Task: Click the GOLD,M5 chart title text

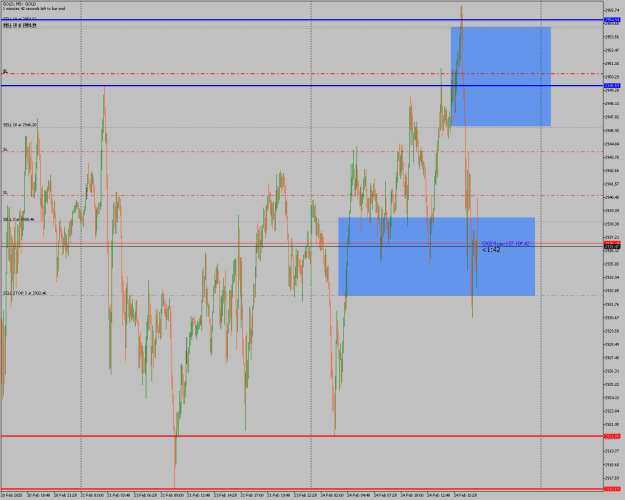Action: [19, 4]
